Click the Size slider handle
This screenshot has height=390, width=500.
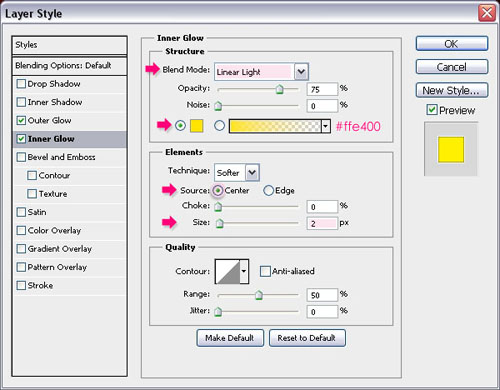pyautogui.click(x=219, y=223)
